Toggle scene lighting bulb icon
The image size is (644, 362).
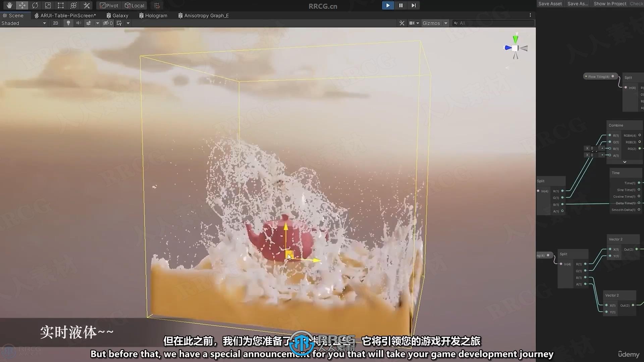pos(68,23)
